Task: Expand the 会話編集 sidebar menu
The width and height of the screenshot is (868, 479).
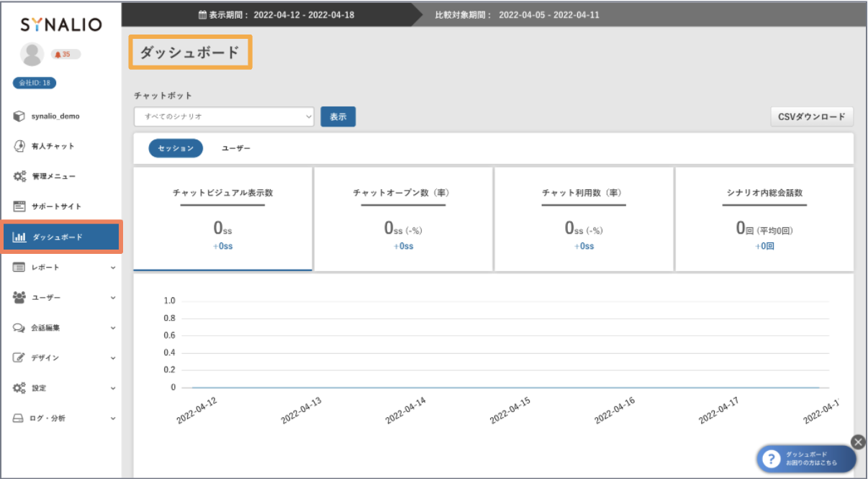Action: (x=62, y=328)
